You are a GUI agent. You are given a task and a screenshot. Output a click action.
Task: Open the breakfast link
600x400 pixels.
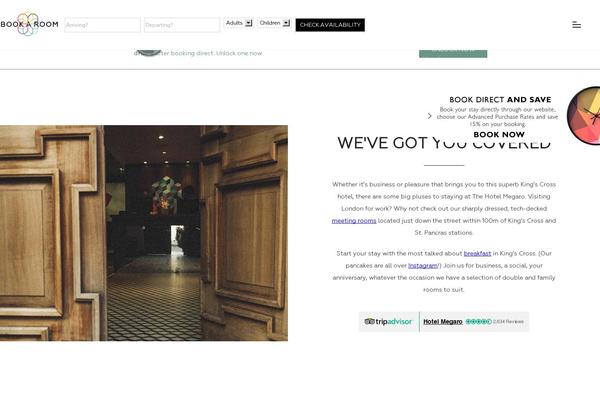point(477,253)
